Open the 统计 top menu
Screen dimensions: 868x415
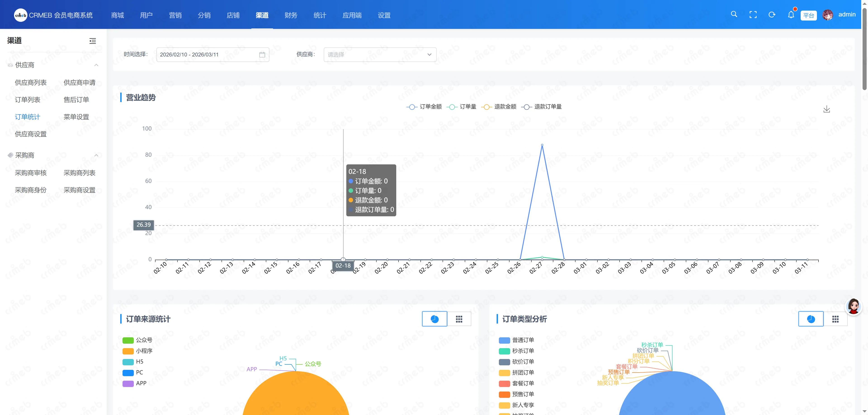320,15
